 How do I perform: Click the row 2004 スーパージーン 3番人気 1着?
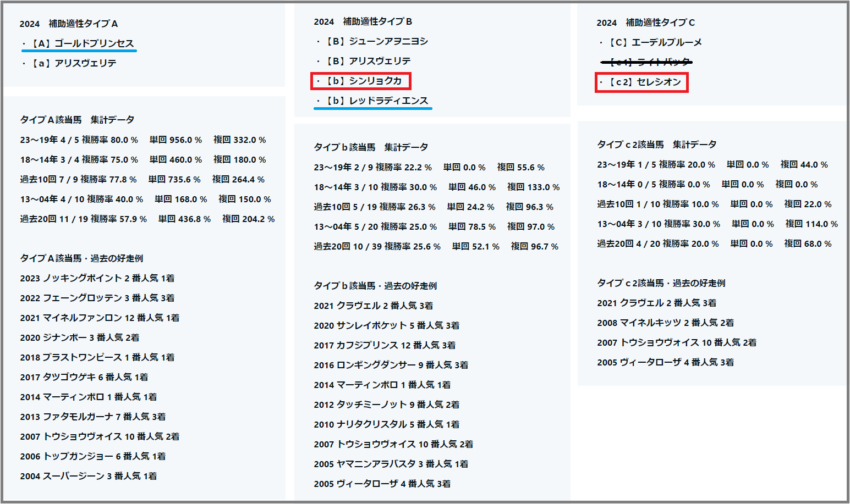tap(89, 477)
